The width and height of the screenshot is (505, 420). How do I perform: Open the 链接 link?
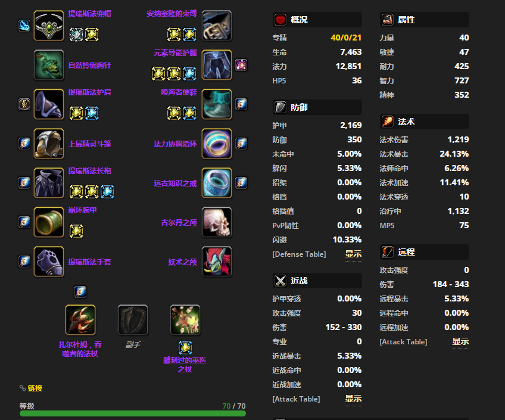click(x=35, y=388)
